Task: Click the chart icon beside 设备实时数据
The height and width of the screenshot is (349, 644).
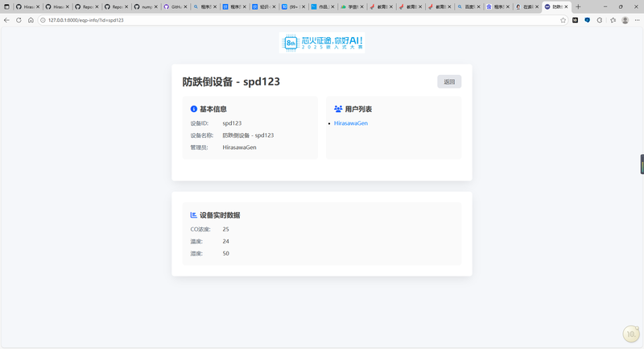Action: coord(194,215)
